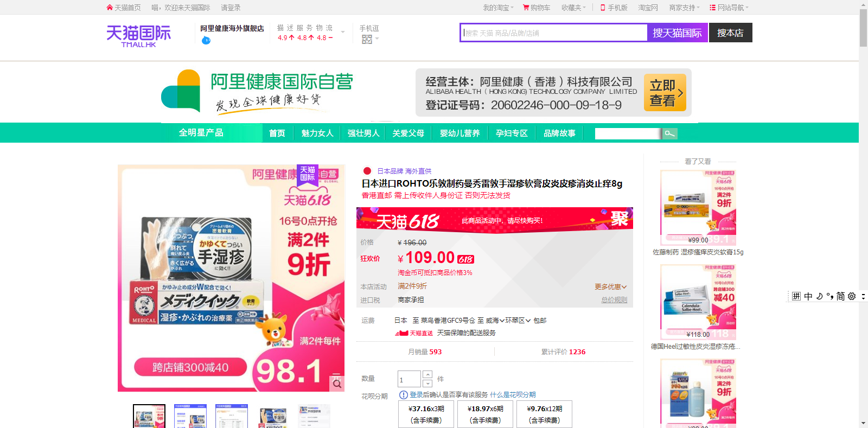Screen dimensions: 868x428
Task: Click the info icon next to 花呗 login note
Action: click(403, 395)
